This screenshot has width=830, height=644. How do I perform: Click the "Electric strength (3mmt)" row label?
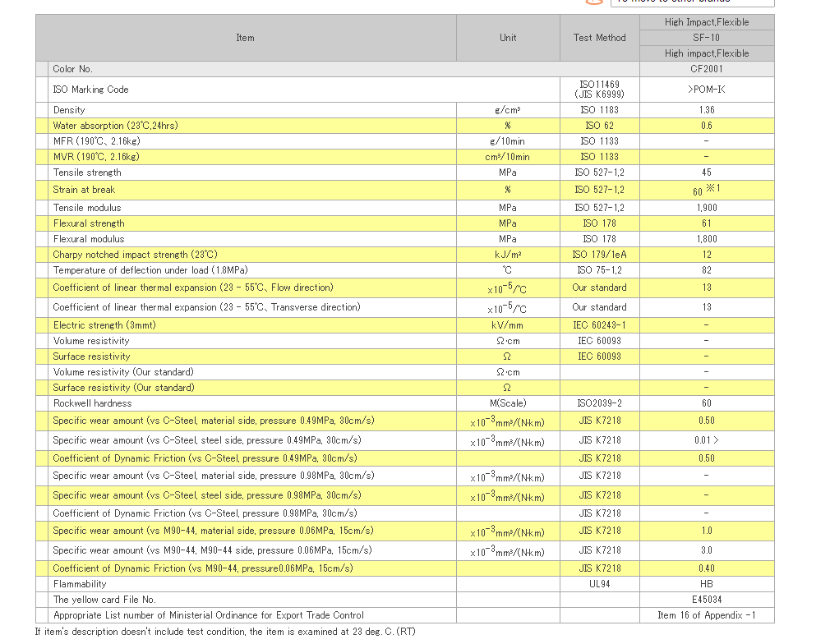coord(104,325)
